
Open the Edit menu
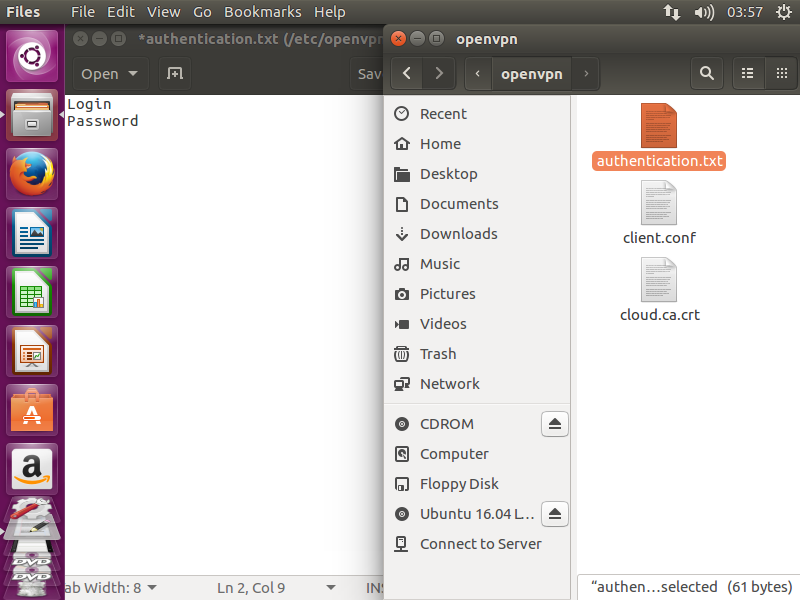tap(121, 12)
